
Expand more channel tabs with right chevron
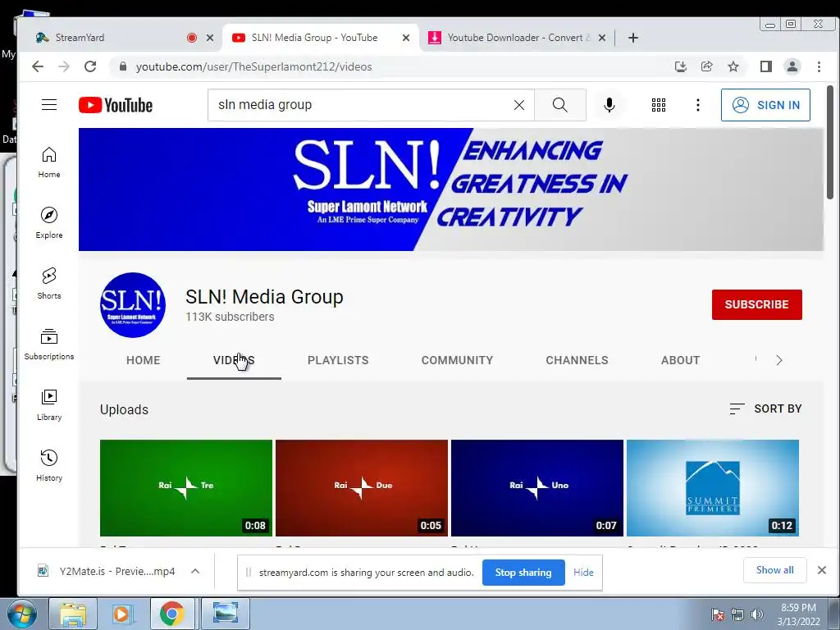click(x=779, y=360)
